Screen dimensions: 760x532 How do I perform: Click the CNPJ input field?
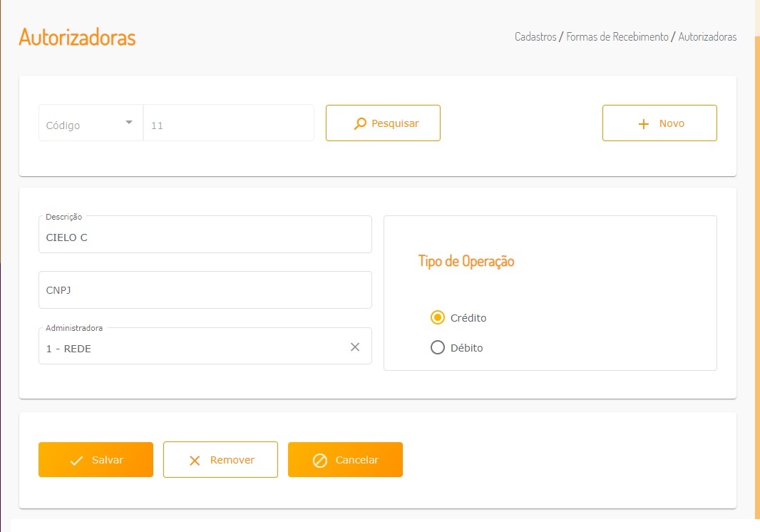coord(205,290)
